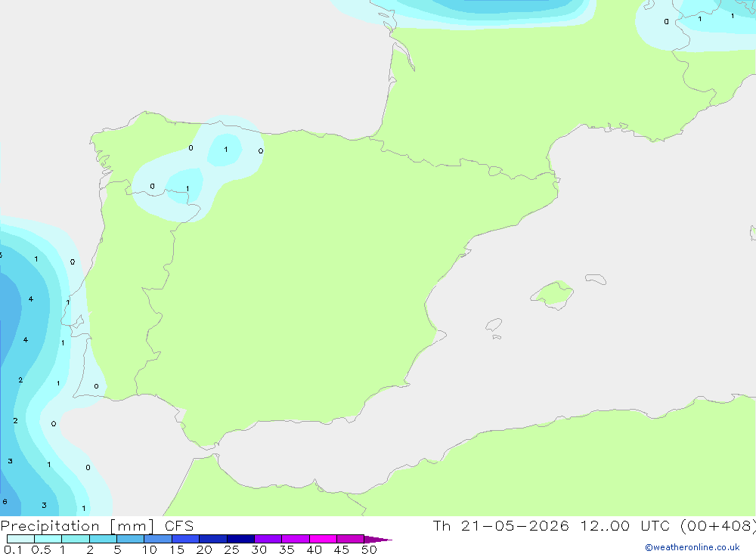The width and height of the screenshot is (756, 554).
Task: Click the 35–40 mm violet legend swatch
Action: 296,539
